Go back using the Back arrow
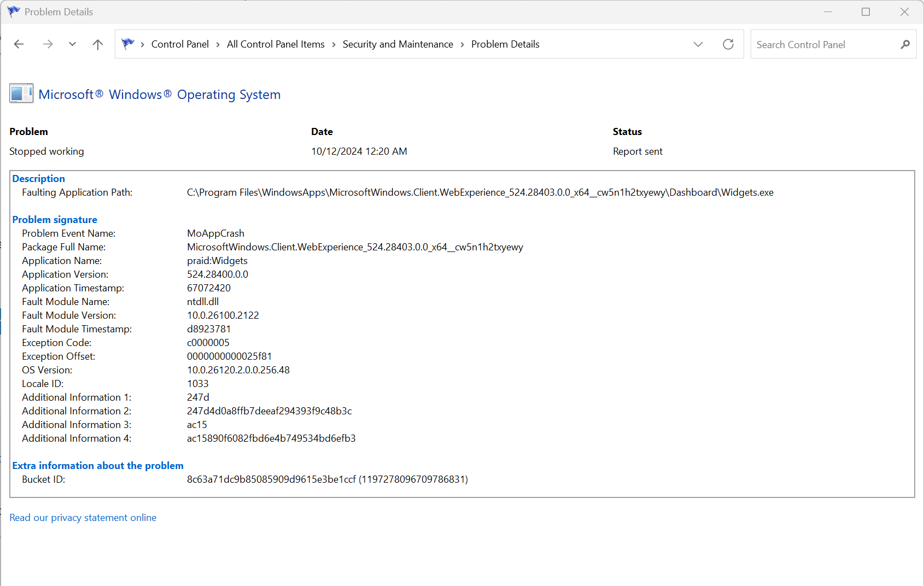Screen dimensions: 924x586 tap(19, 44)
